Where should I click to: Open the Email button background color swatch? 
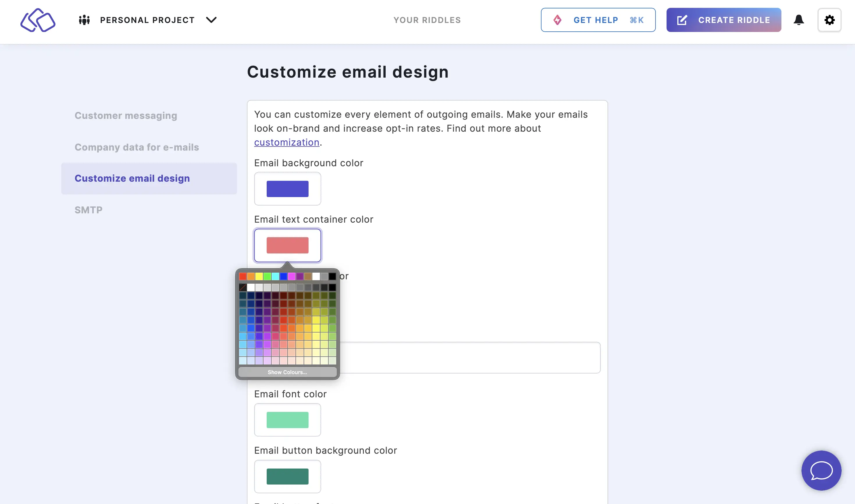coord(288,476)
